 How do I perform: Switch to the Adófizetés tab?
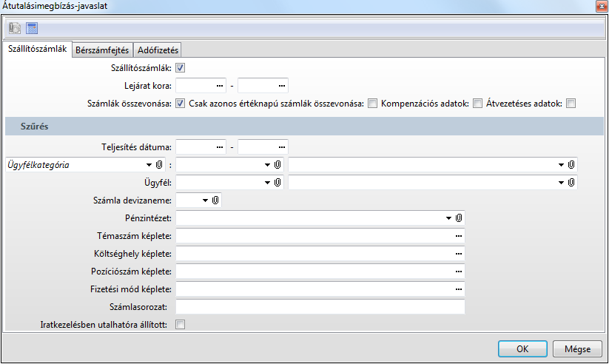coord(158,50)
